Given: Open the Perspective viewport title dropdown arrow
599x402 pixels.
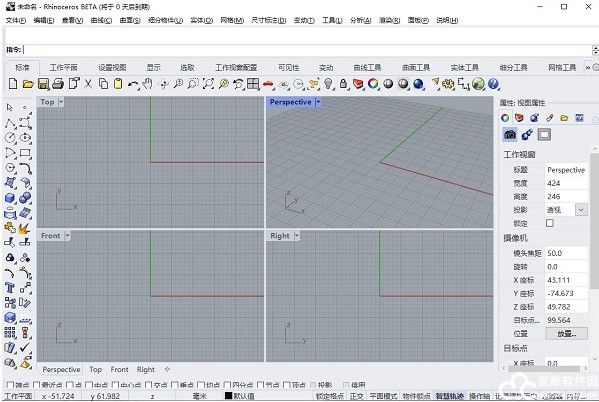Looking at the screenshot, I should tap(318, 102).
